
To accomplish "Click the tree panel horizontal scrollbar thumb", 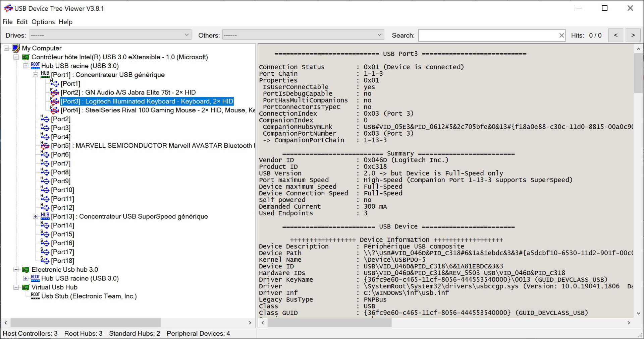I will (86, 323).
